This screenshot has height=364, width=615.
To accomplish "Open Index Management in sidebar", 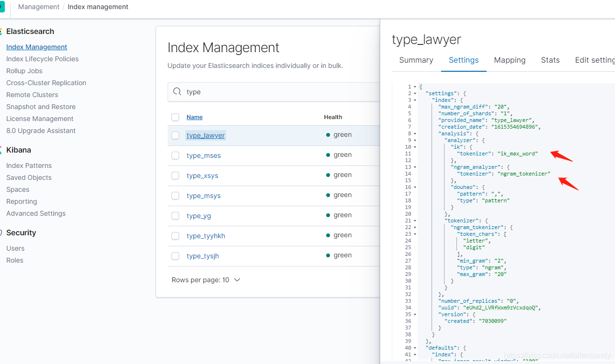I will coord(36,47).
